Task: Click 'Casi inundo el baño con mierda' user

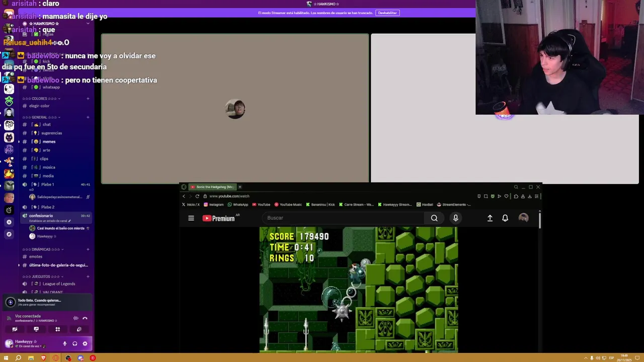Action: coord(59,228)
